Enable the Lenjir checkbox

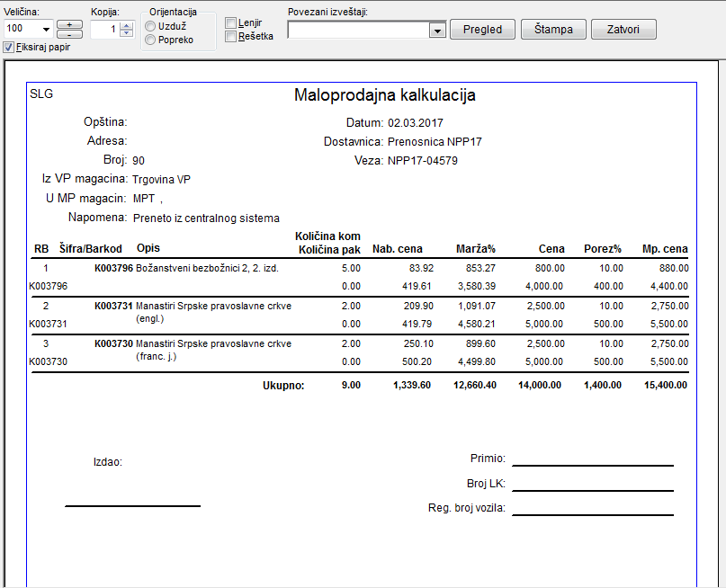(231, 22)
